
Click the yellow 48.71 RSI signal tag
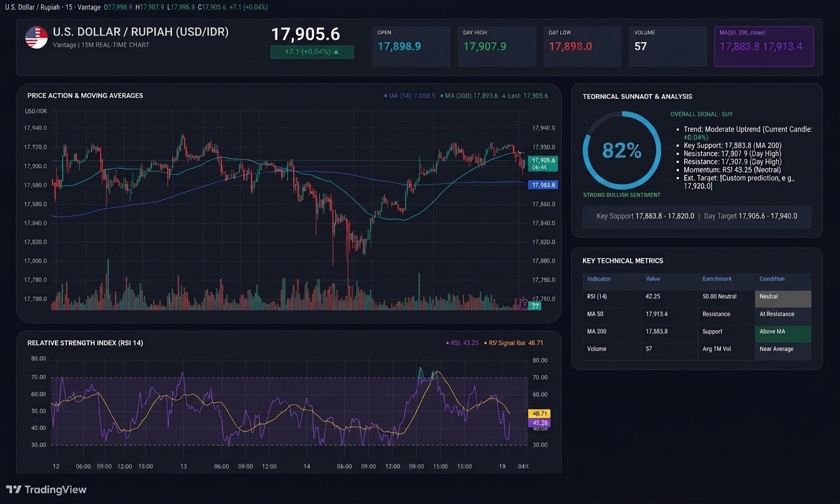tap(539, 414)
